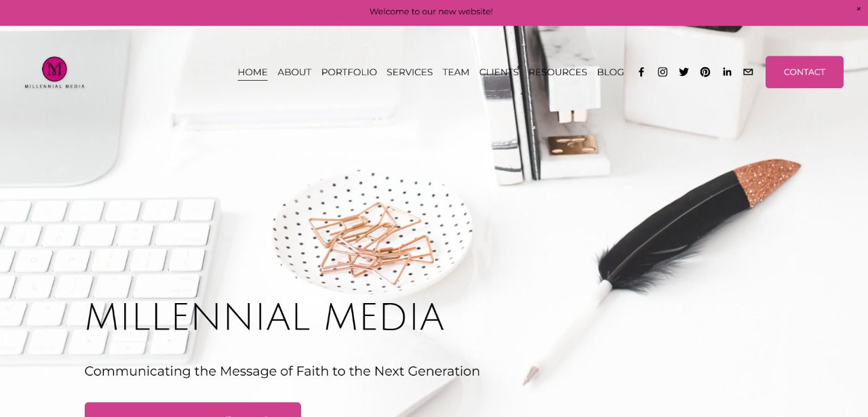The width and height of the screenshot is (868, 417).
Task: Click the pink CONTACT button
Action: [x=804, y=72]
